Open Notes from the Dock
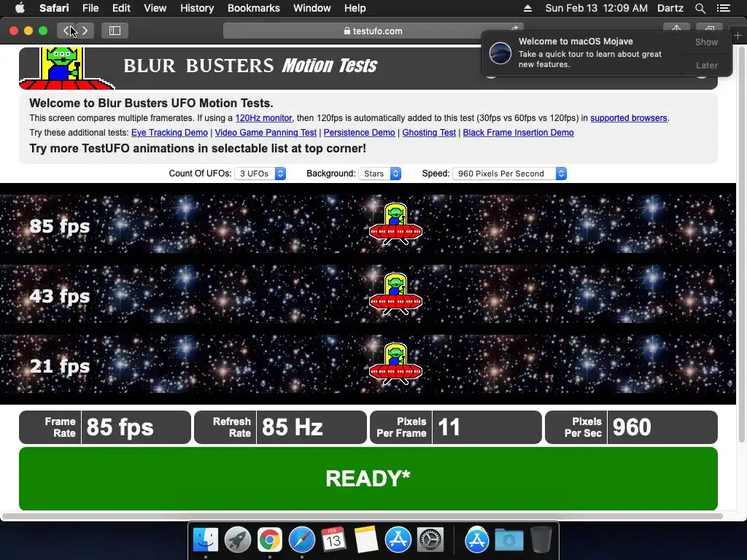The image size is (747, 560). tap(366, 540)
